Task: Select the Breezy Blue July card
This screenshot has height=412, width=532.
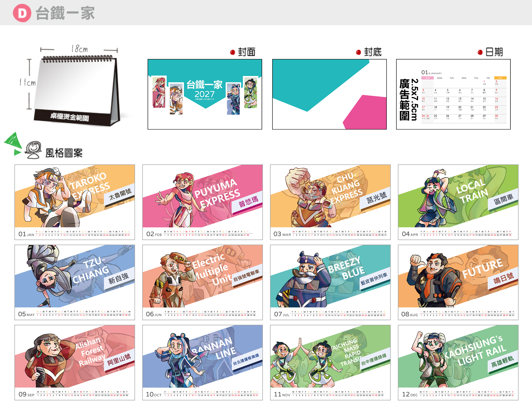Action: [330, 282]
